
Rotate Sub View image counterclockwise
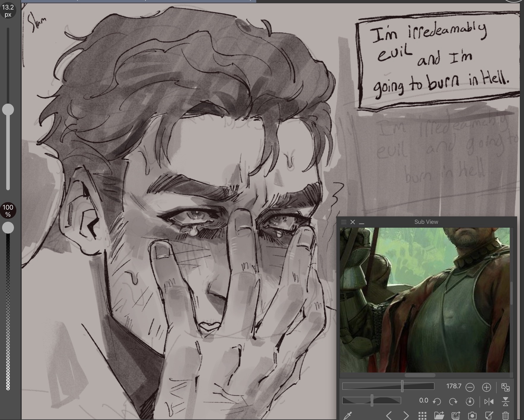[x=437, y=402]
